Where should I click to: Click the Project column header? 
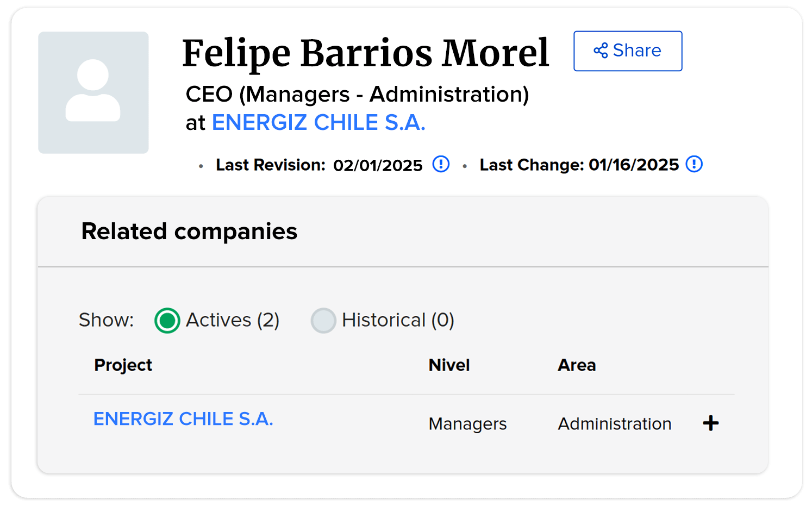tap(123, 365)
